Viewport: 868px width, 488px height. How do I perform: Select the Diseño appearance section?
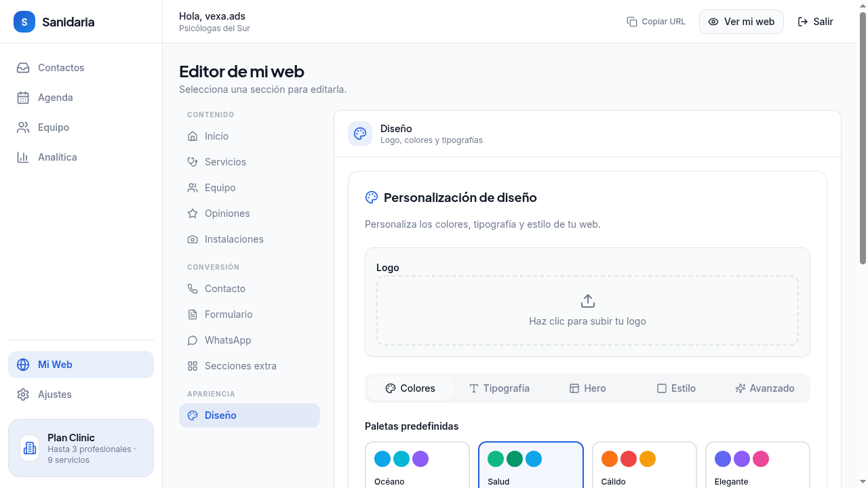click(x=250, y=415)
